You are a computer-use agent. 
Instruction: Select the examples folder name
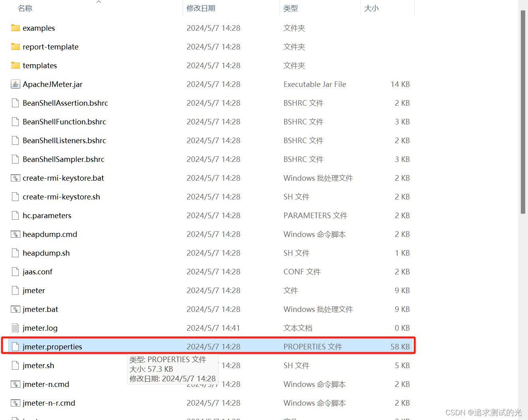[39, 28]
